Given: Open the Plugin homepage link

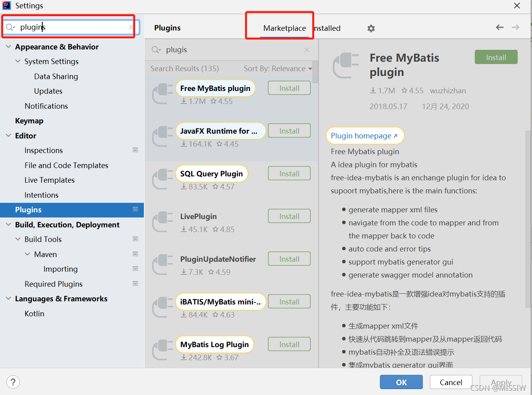Looking at the screenshot, I should tap(364, 136).
